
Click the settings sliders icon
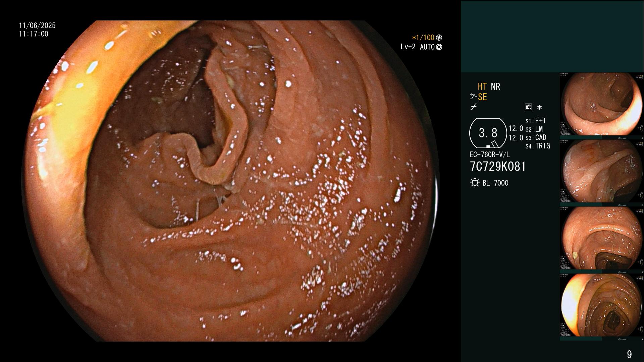(528, 107)
